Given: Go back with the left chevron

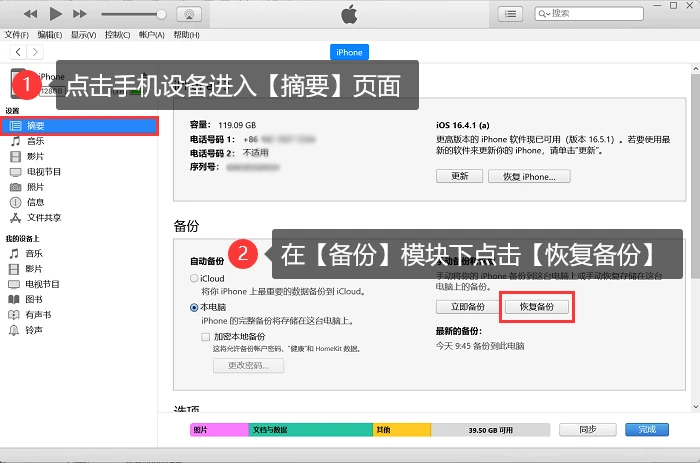Looking at the screenshot, I should [18, 52].
